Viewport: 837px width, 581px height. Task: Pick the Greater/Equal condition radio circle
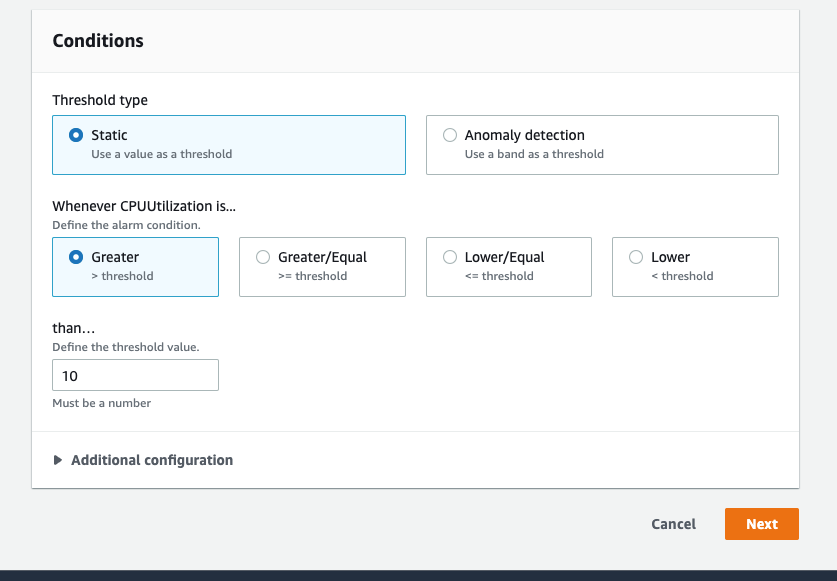(263, 257)
